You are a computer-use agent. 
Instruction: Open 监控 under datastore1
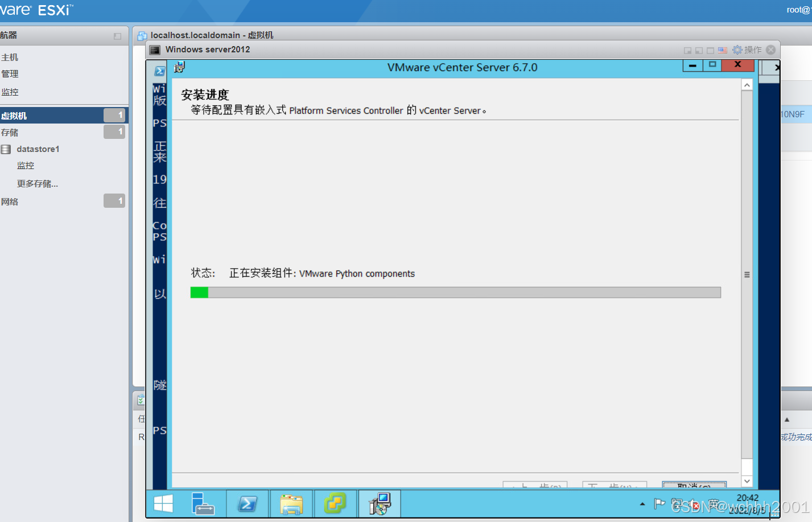tap(25, 165)
